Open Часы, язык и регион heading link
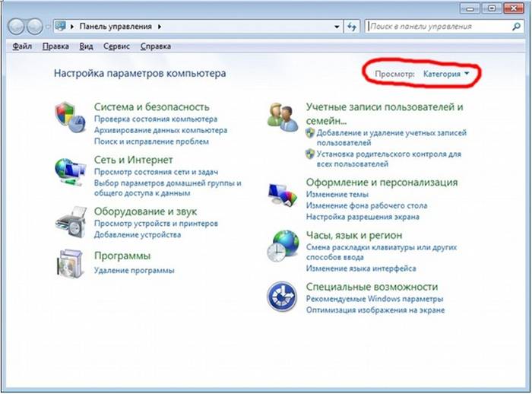532x394 pixels. (354, 235)
